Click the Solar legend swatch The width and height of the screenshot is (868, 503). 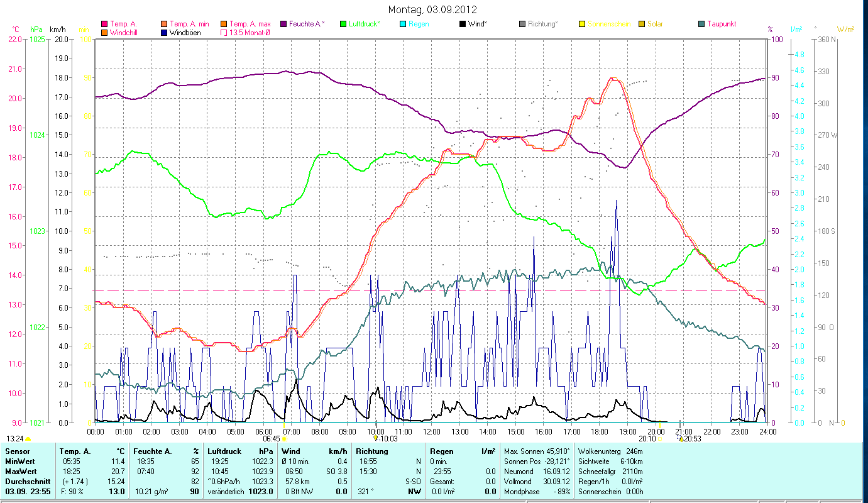641,25
